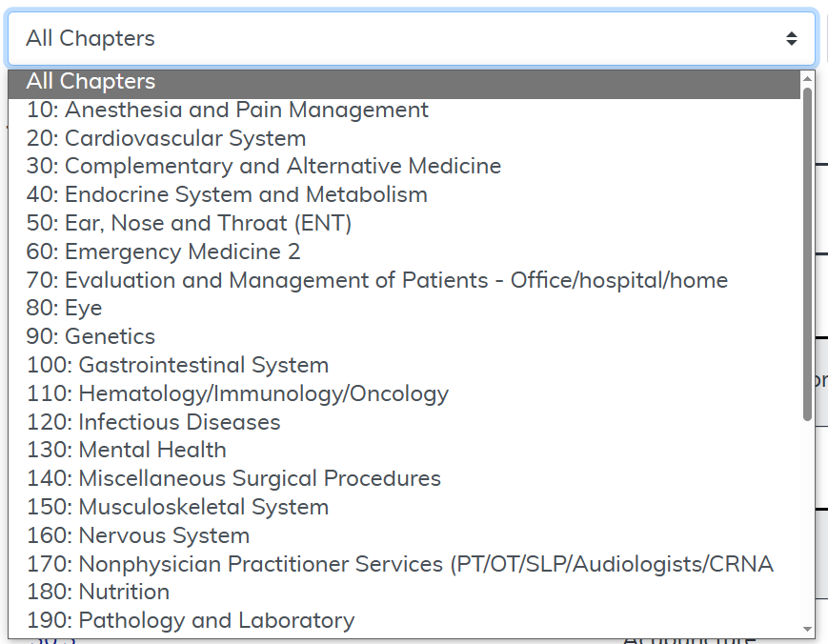
Task: Pick 30: Complementary and Alternative Medicine
Action: tap(264, 167)
